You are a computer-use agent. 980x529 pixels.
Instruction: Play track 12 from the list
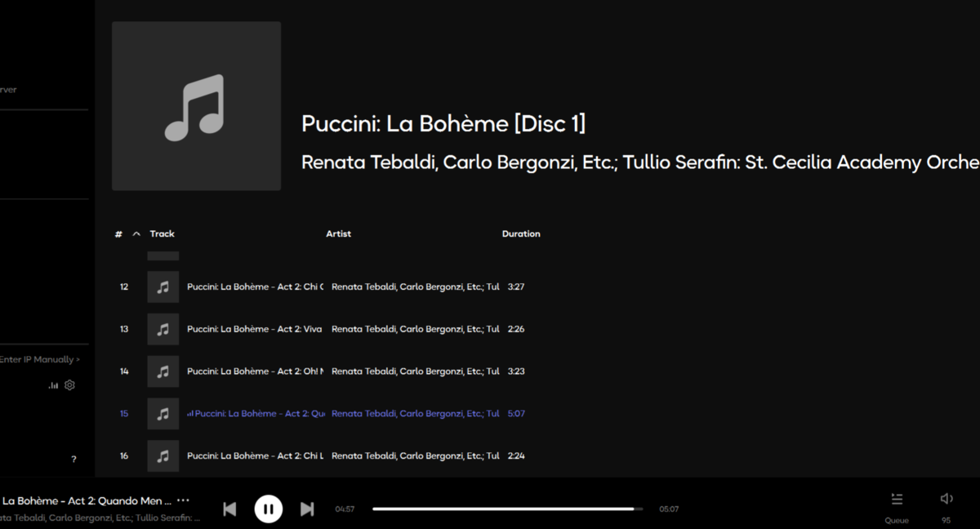pyautogui.click(x=327, y=287)
